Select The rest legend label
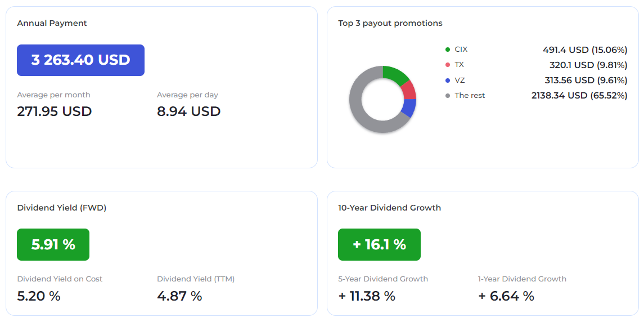The image size is (644, 322). [470, 95]
